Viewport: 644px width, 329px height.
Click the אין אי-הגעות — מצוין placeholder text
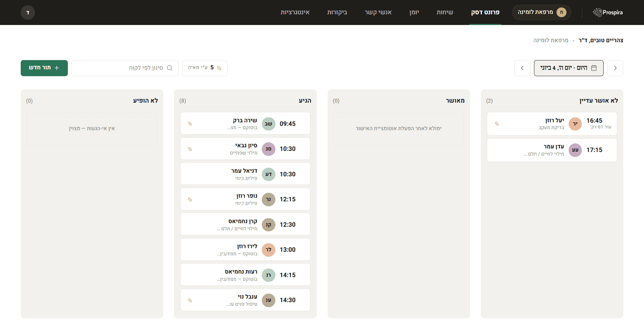pos(92,128)
